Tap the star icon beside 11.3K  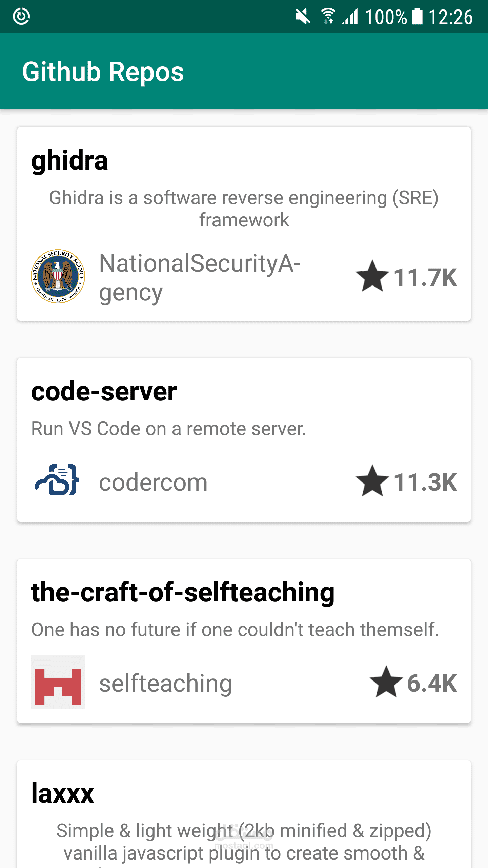point(372,481)
